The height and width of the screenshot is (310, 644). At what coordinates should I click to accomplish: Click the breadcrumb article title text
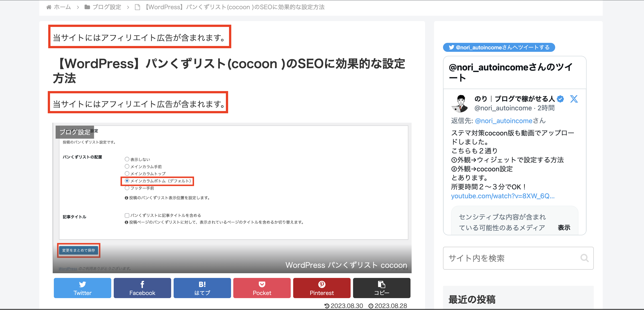[x=235, y=7]
